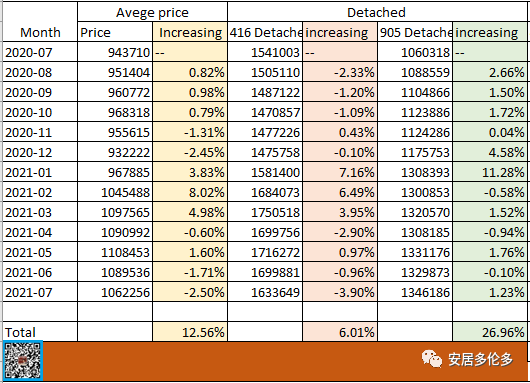Screen dimensions: 530x383
Task: Click the 26.96% total cell
Action: tap(490, 332)
